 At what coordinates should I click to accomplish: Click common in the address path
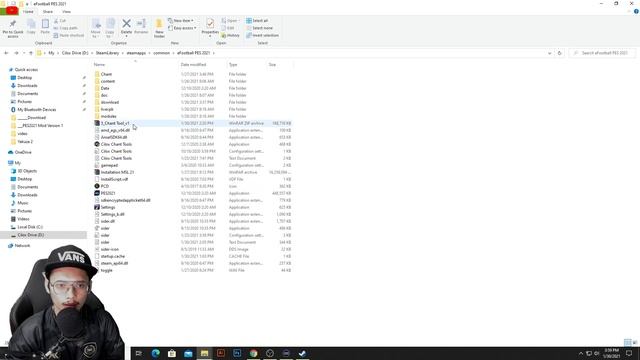[161, 53]
